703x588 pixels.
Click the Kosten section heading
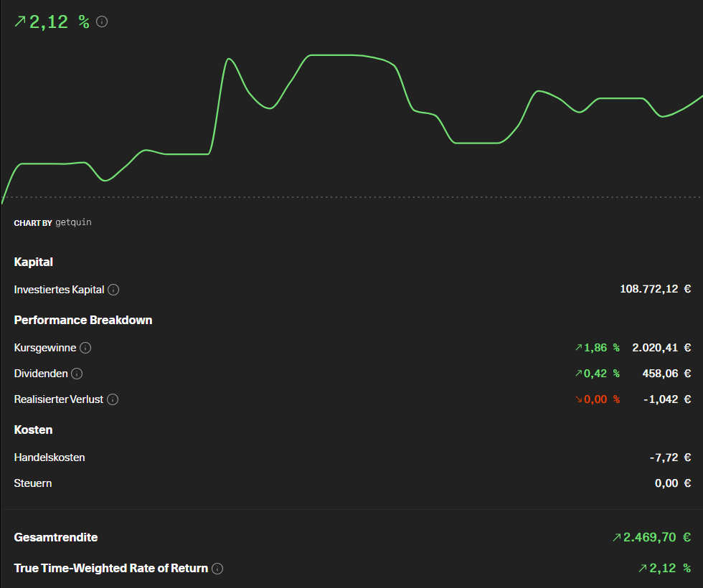[x=33, y=430]
